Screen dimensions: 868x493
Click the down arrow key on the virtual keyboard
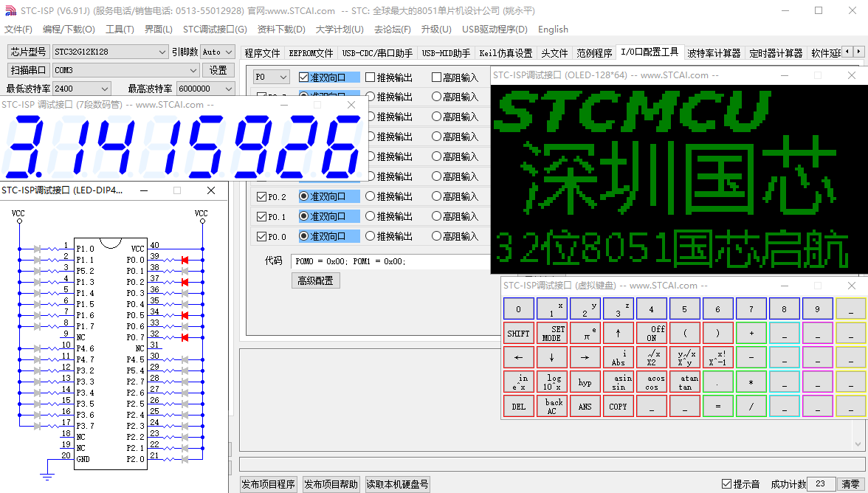(x=552, y=357)
